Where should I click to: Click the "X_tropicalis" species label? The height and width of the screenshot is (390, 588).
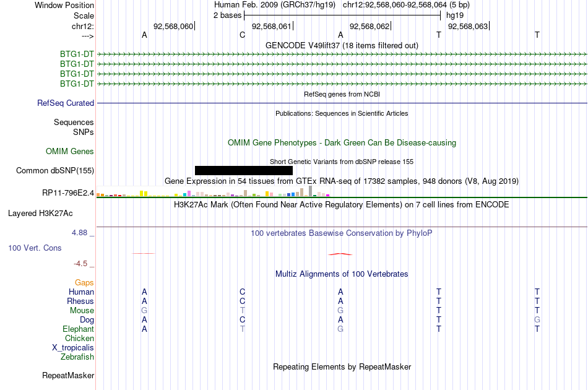(x=73, y=348)
